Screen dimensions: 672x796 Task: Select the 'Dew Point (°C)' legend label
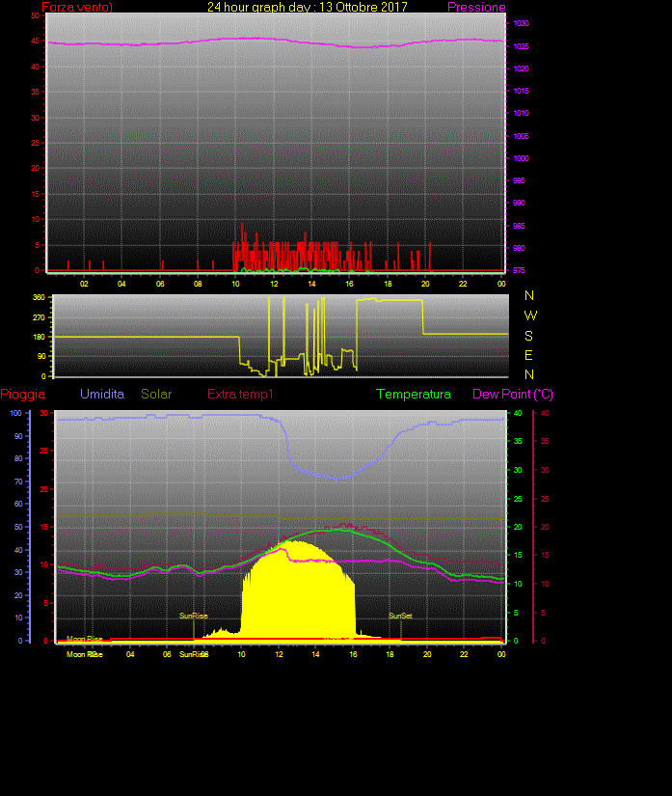coord(513,395)
